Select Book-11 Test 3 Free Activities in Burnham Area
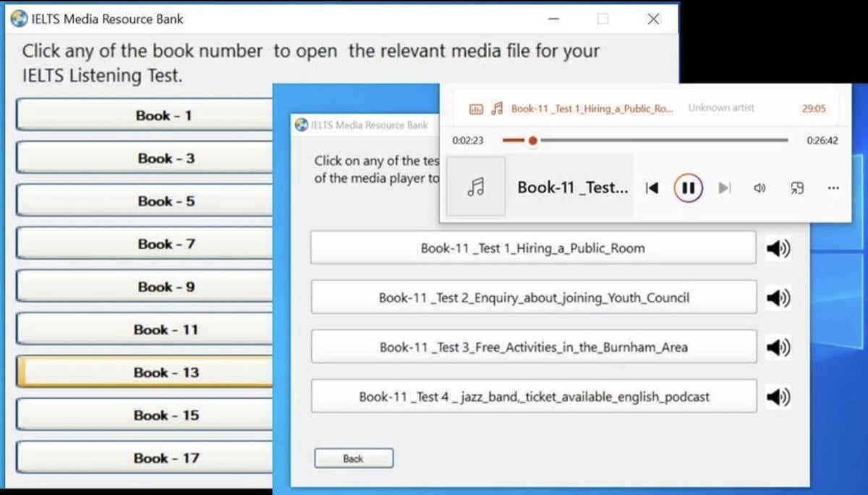Image resolution: width=868 pixels, height=495 pixels. tap(533, 347)
